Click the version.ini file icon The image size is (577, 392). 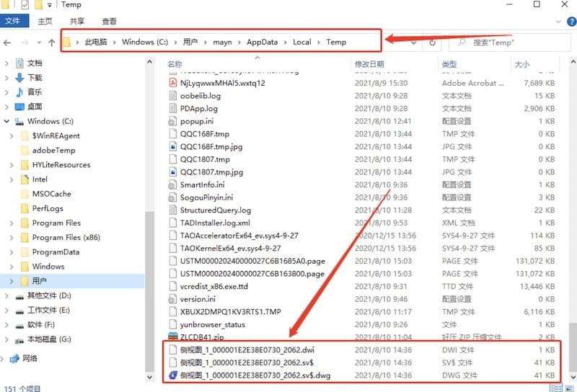tap(172, 299)
